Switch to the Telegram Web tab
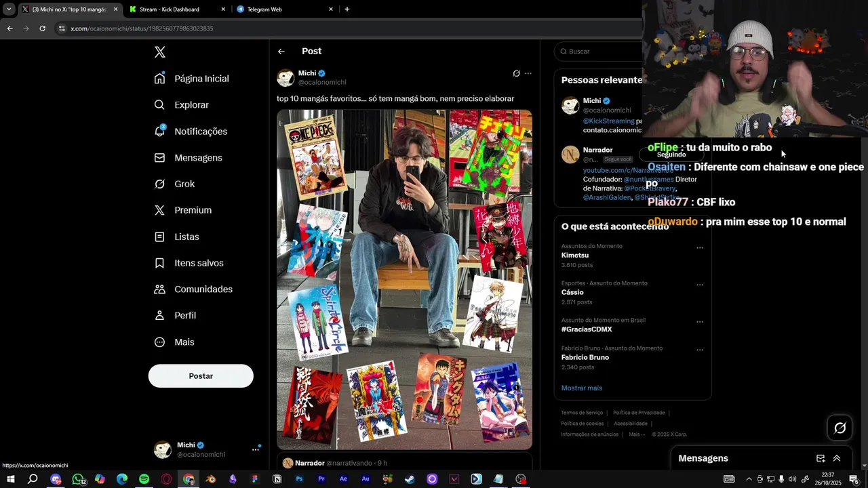 [284, 9]
